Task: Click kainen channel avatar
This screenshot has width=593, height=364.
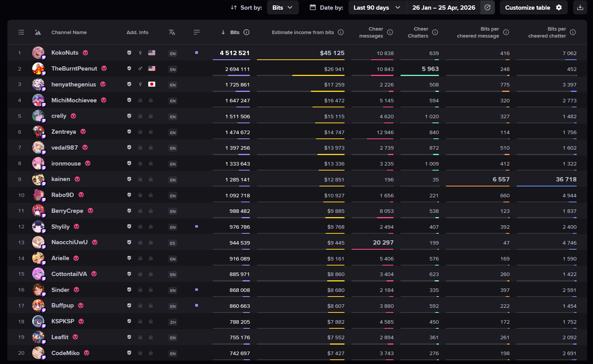Action: (38, 179)
